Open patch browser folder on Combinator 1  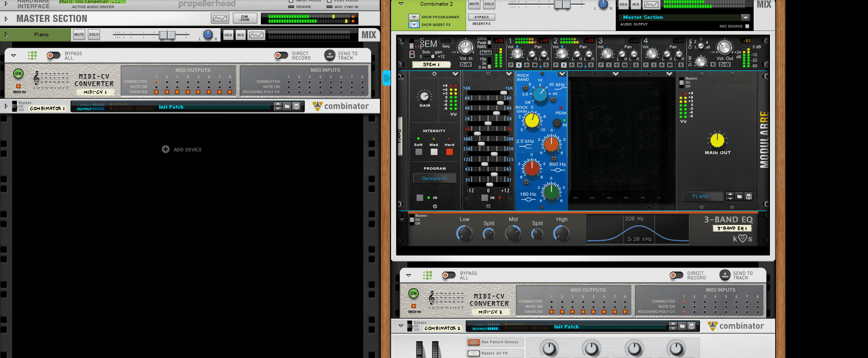pyautogui.click(x=287, y=106)
